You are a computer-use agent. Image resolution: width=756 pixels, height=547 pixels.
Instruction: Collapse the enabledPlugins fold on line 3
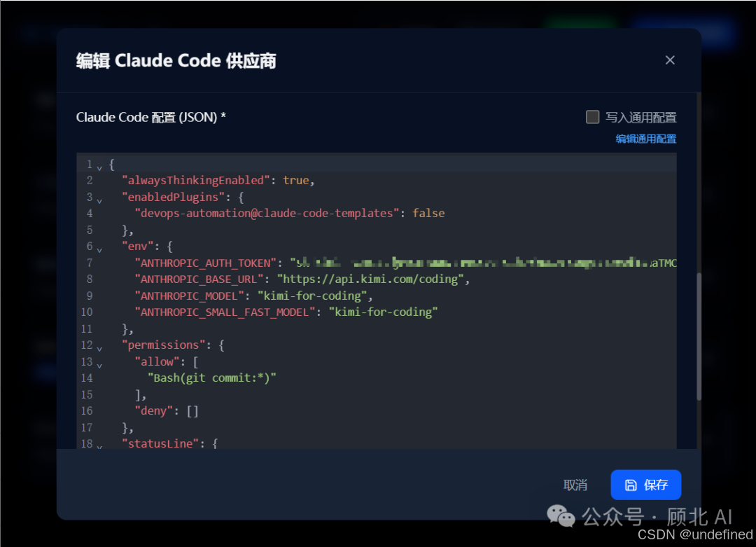point(99,201)
